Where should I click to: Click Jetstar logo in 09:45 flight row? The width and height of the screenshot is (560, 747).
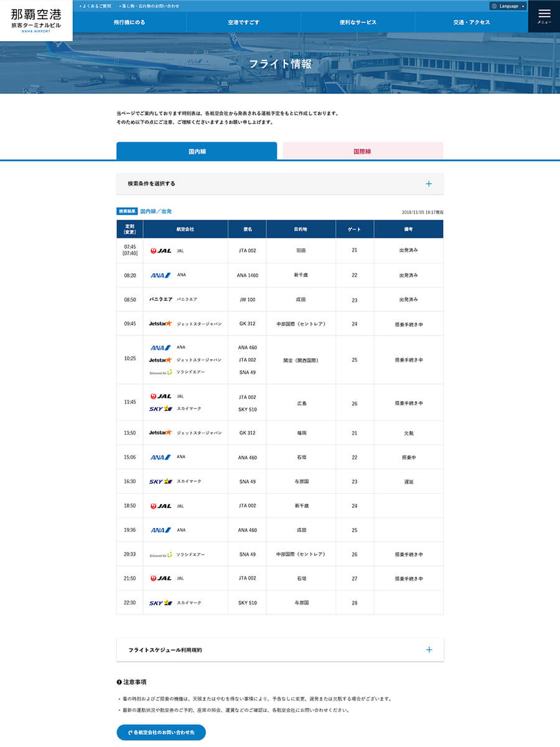click(x=161, y=324)
